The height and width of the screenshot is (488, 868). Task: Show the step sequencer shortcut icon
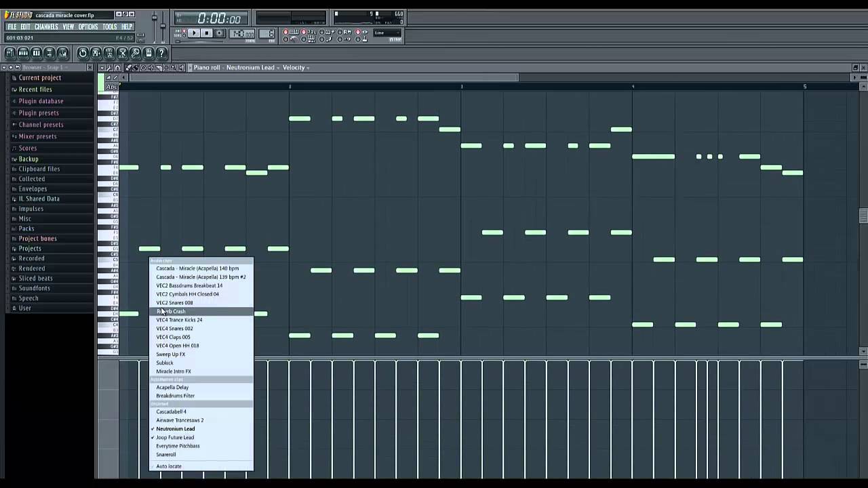(x=23, y=53)
